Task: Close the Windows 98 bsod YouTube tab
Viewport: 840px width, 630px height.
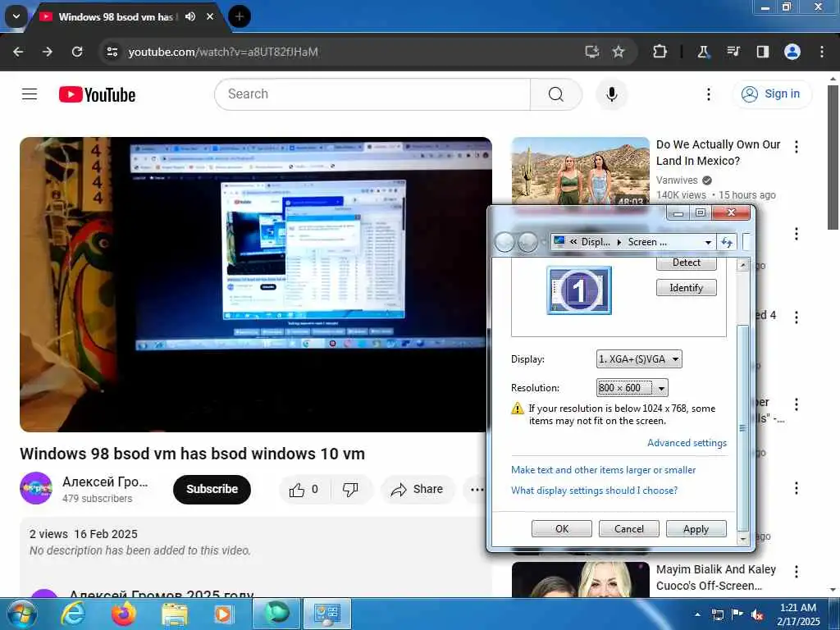Action: click(x=210, y=16)
